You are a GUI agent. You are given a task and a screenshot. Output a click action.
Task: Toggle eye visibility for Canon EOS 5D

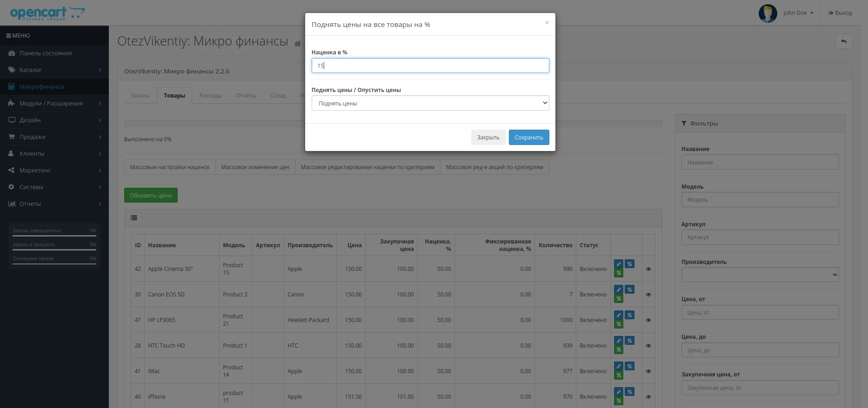648,295
